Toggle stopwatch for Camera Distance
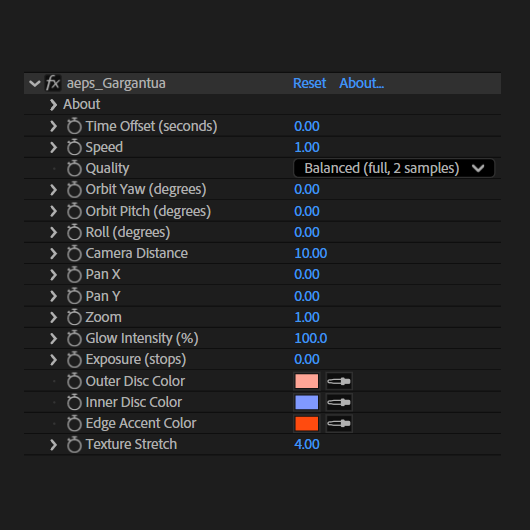The image size is (530, 530). 74,254
